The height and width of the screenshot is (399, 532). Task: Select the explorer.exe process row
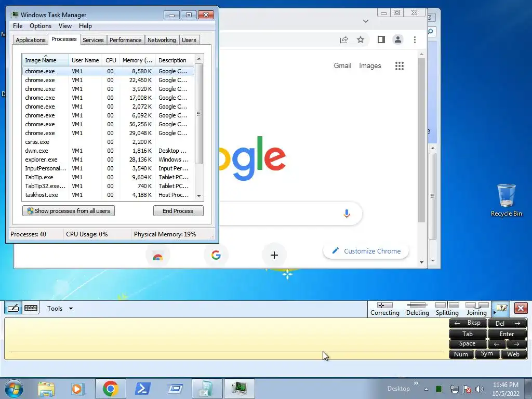pyautogui.click(x=108, y=159)
